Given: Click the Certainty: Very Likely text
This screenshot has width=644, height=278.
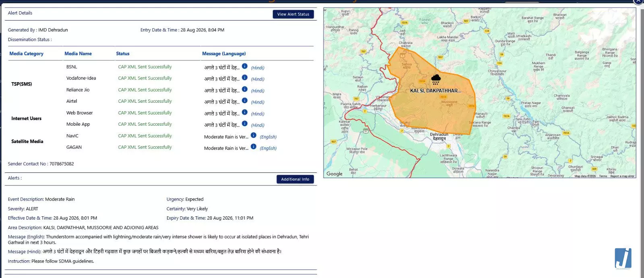Looking at the screenshot, I should (x=187, y=209).
